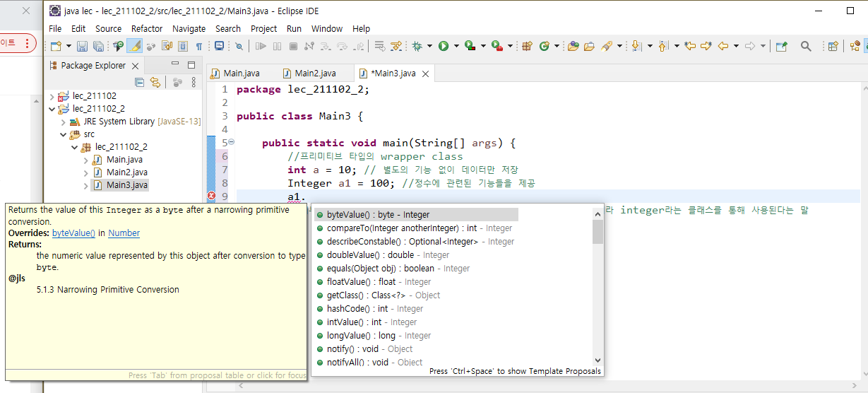Open the Run button dropdown arrow
The height and width of the screenshot is (393, 868).
(x=456, y=47)
